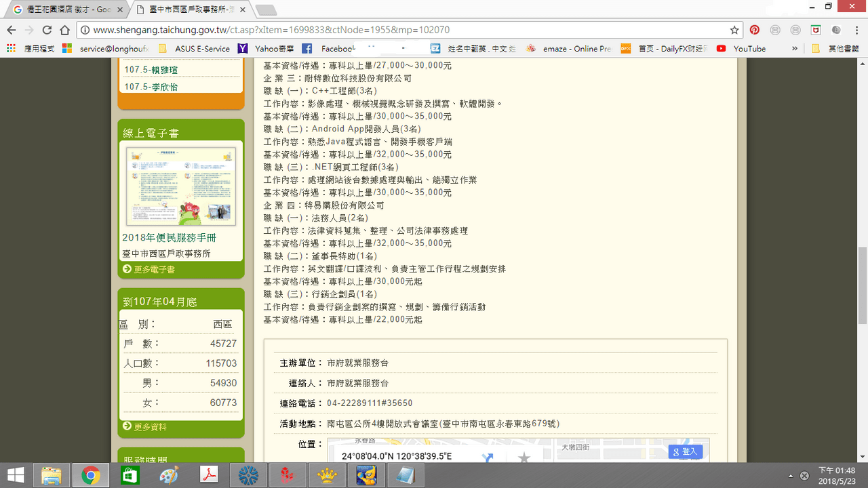The height and width of the screenshot is (488, 868).
Task: Select the 臺中市西區戶政事務所 tab
Action: point(190,9)
